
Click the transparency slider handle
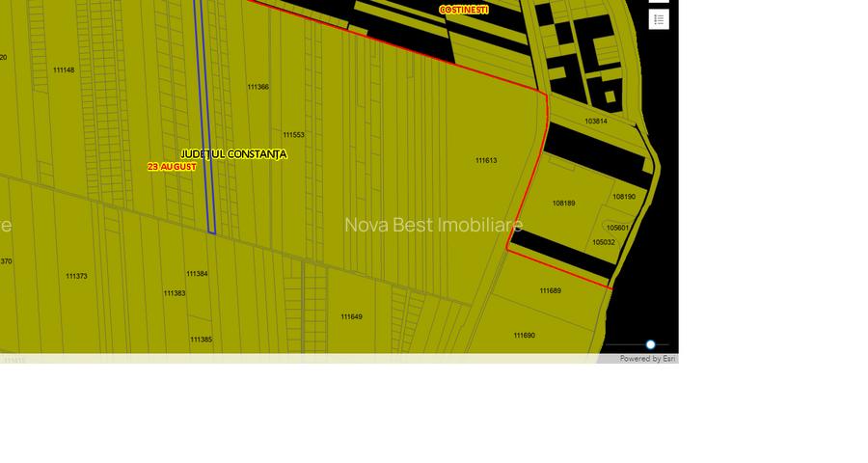coord(650,344)
